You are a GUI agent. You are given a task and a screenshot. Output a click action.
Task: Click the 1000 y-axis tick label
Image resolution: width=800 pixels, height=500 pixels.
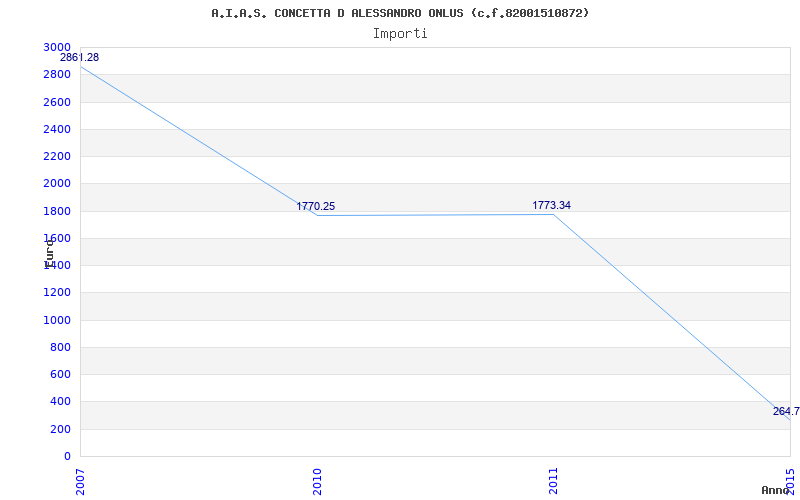click(x=57, y=320)
